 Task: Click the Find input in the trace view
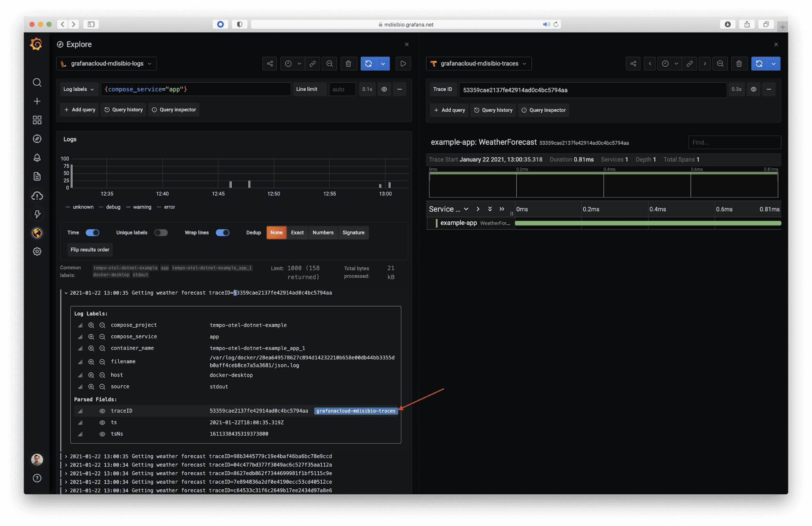(x=734, y=142)
